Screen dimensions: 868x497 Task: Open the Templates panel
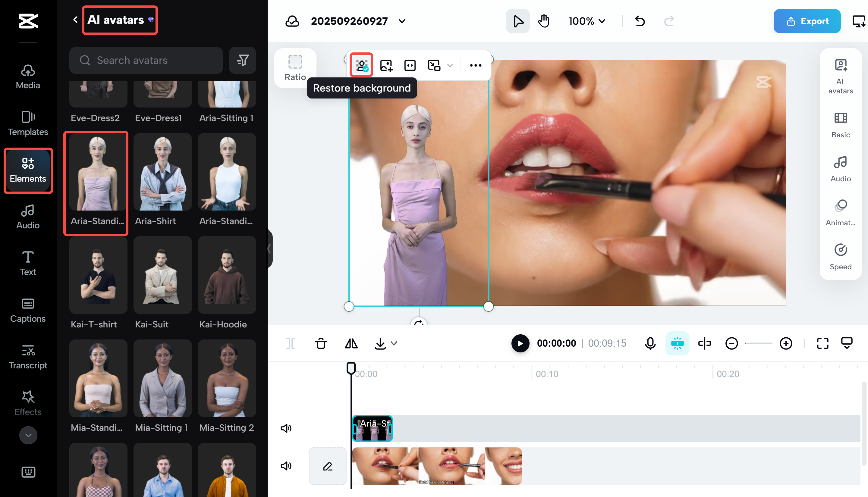28,123
